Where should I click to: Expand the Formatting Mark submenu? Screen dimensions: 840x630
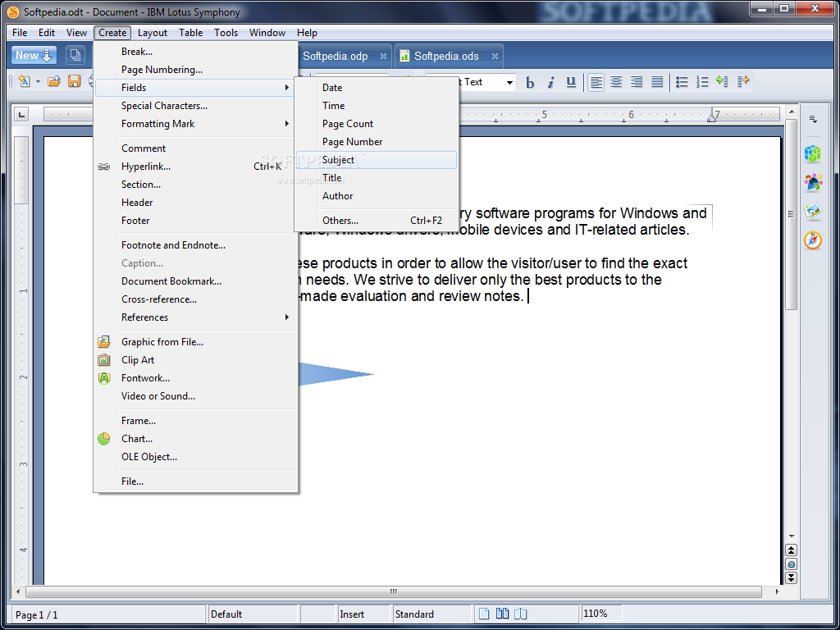(196, 124)
